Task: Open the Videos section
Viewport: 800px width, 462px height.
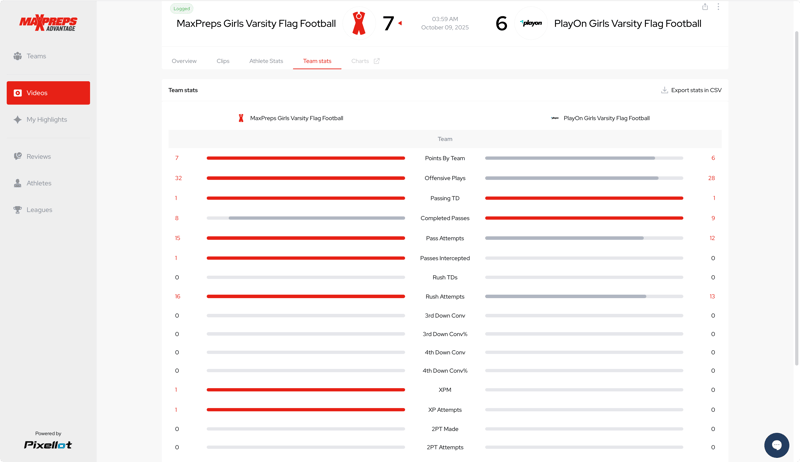Action: click(48, 93)
